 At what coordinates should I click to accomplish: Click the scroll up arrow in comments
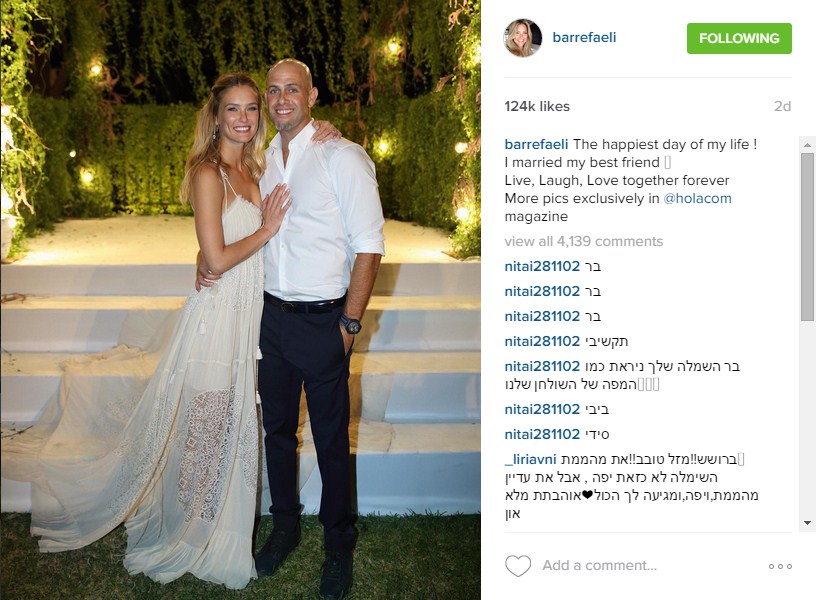point(807,145)
